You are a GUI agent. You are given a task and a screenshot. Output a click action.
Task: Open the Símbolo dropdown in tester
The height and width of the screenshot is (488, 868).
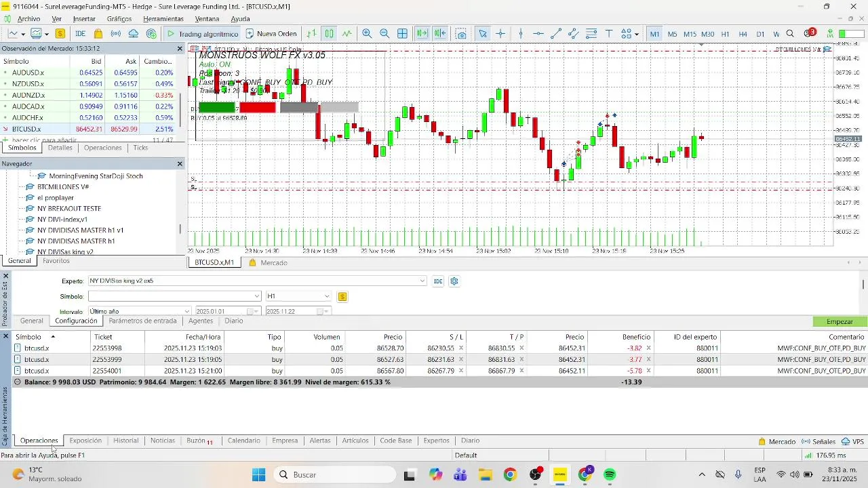tap(257, 296)
